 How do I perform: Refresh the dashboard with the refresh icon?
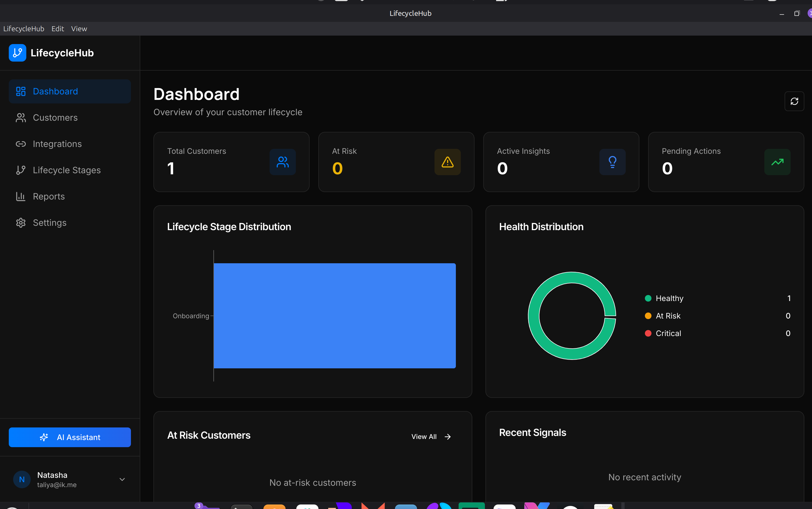click(x=794, y=101)
